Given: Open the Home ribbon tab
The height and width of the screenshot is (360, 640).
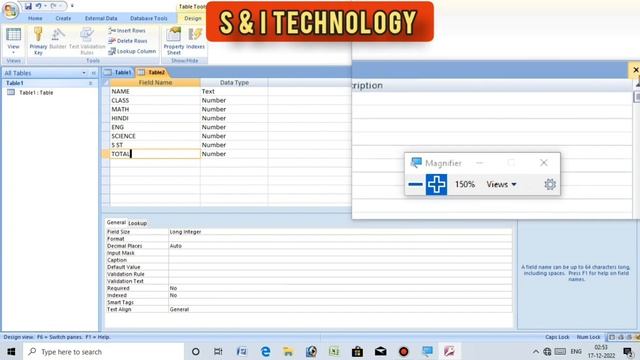Looking at the screenshot, I should point(35,18).
